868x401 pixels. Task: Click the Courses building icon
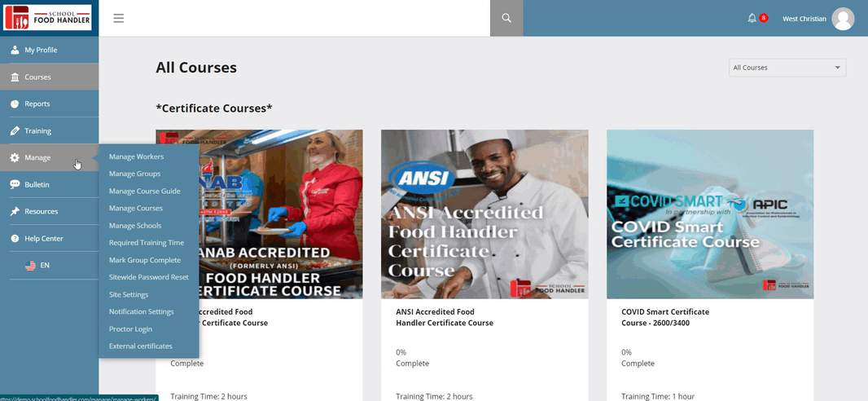[x=15, y=77]
